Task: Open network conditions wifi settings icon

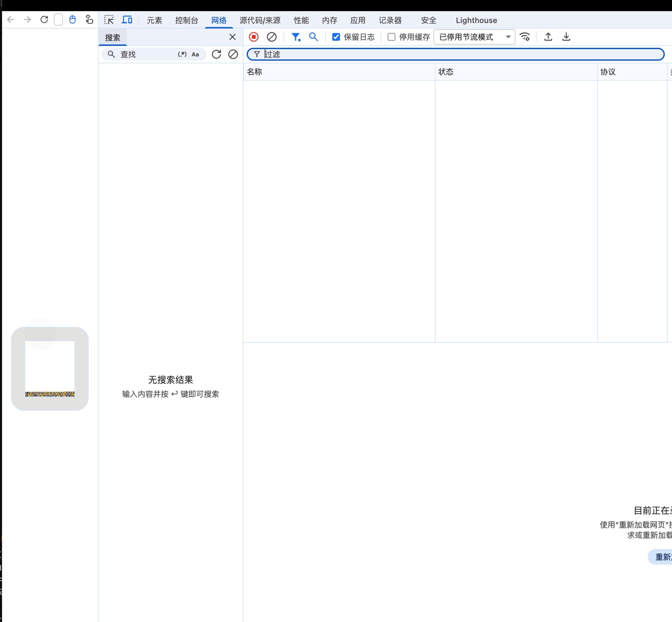Action: [x=525, y=37]
